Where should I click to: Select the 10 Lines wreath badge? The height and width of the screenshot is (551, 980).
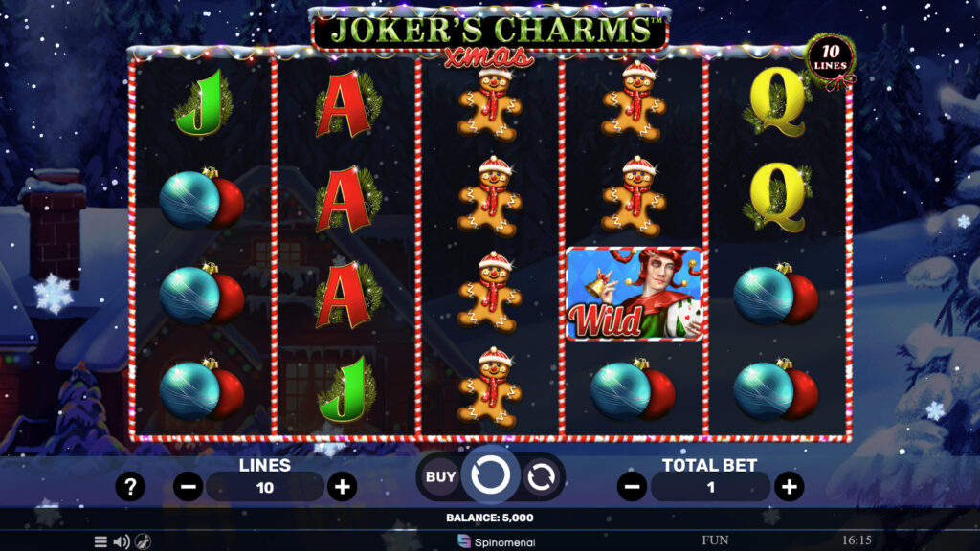tap(830, 57)
